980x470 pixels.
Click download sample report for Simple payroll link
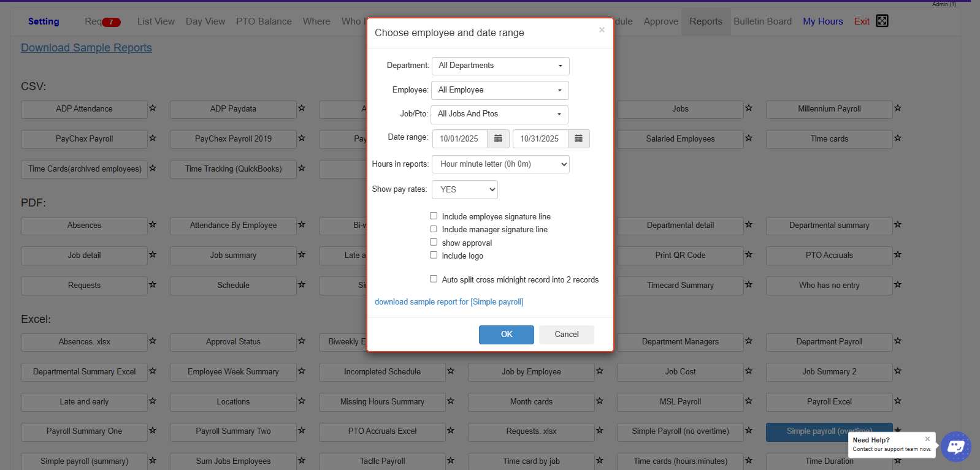coord(449,302)
